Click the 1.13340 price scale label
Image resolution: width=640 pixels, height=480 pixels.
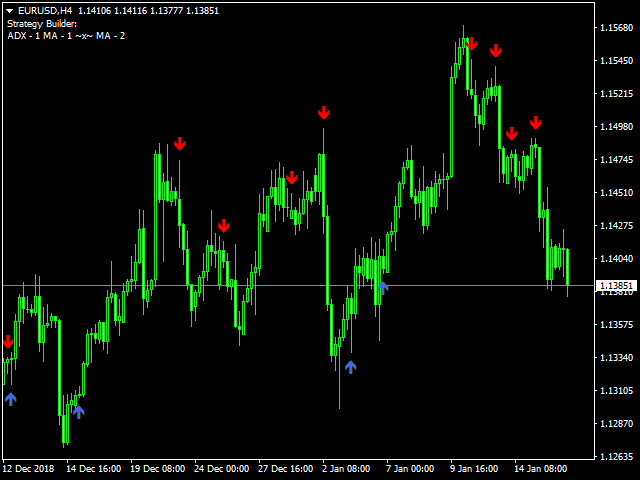[616, 358]
